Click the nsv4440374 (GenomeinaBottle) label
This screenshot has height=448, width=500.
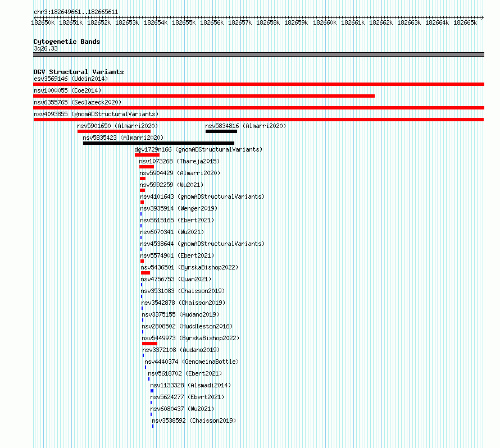click(192, 362)
